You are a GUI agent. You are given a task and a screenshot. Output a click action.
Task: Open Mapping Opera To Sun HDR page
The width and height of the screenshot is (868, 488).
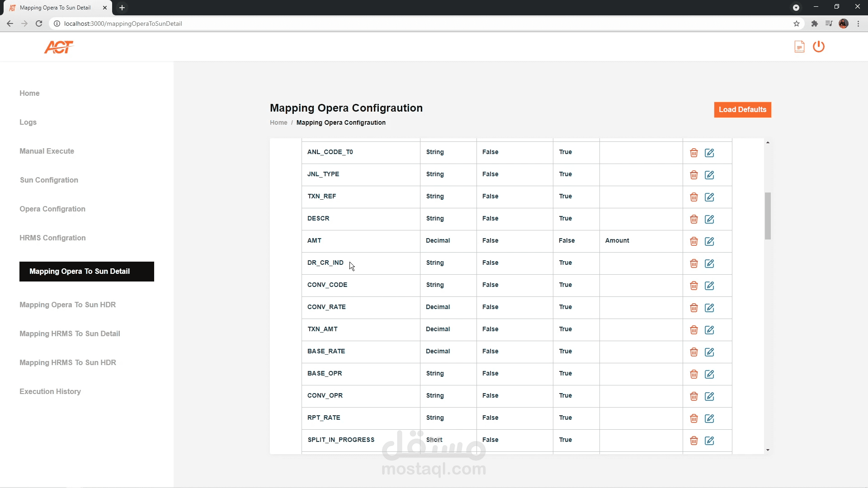[x=67, y=305]
